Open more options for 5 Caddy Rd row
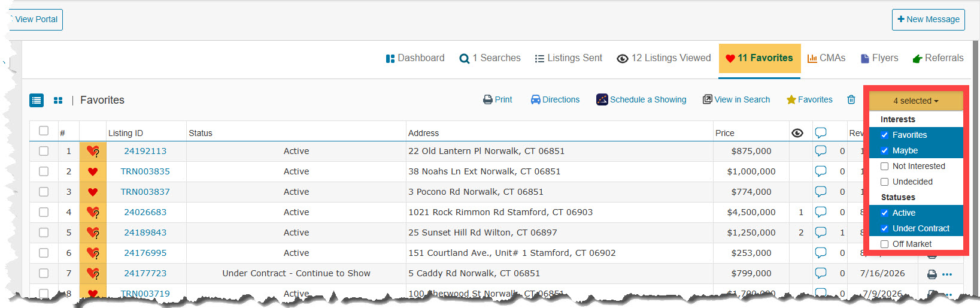980x308 pixels. [x=947, y=274]
